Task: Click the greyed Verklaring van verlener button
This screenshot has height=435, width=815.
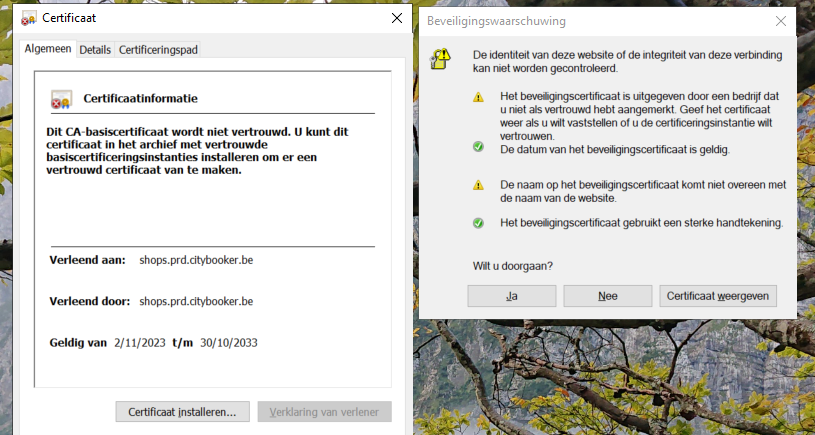Action: (x=324, y=411)
